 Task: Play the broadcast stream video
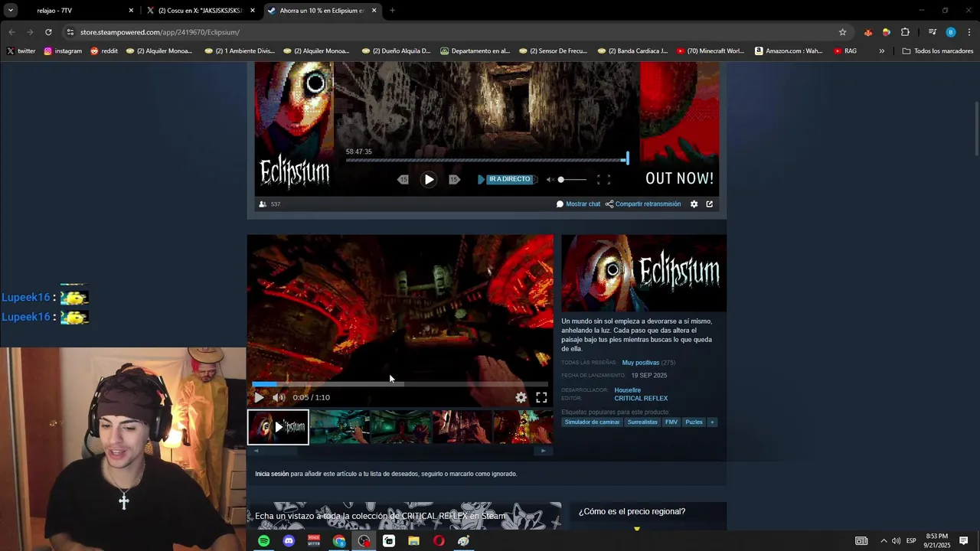coord(429,179)
